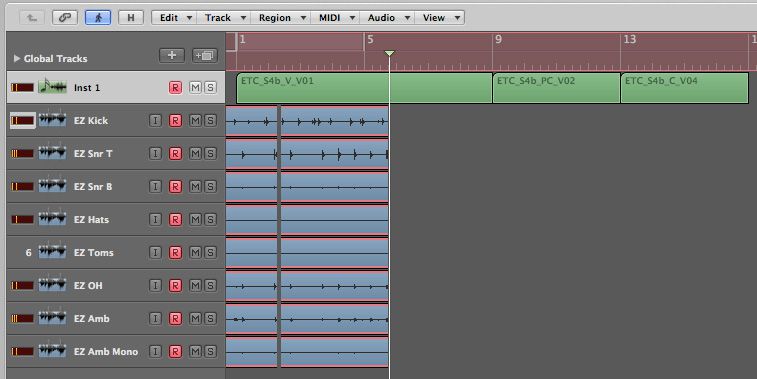The image size is (757, 379).
Task: Click the EZ Snr T track waveform icon
Action: (x=52, y=153)
